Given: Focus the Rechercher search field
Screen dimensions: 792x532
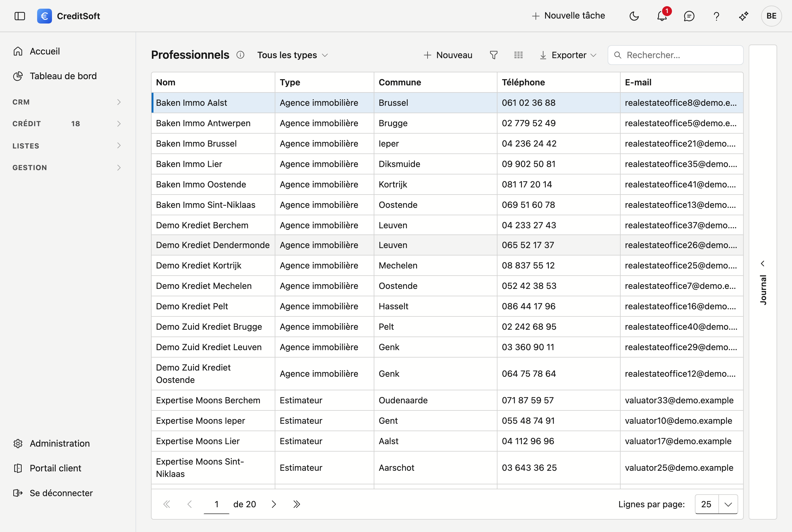Looking at the screenshot, I should tap(675, 55).
